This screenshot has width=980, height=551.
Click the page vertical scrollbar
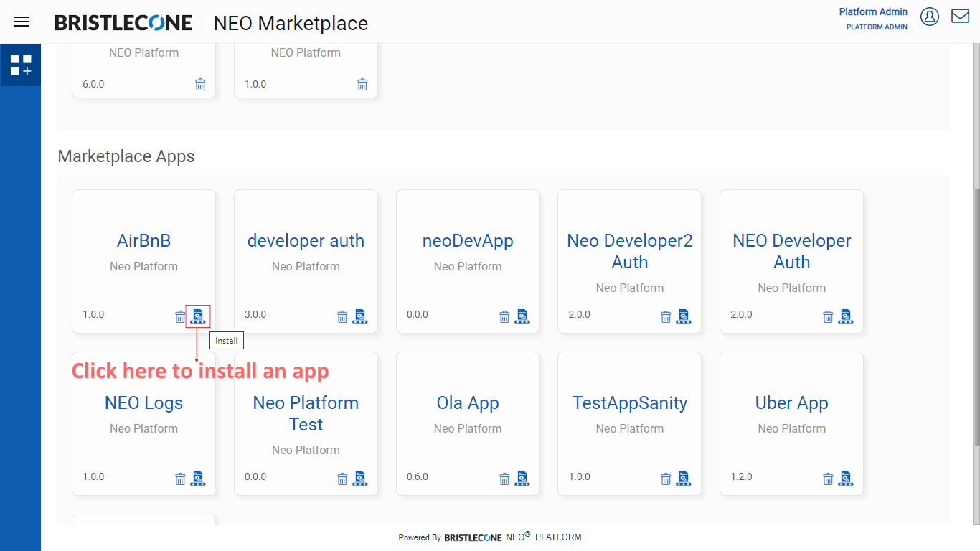click(975, 316)
